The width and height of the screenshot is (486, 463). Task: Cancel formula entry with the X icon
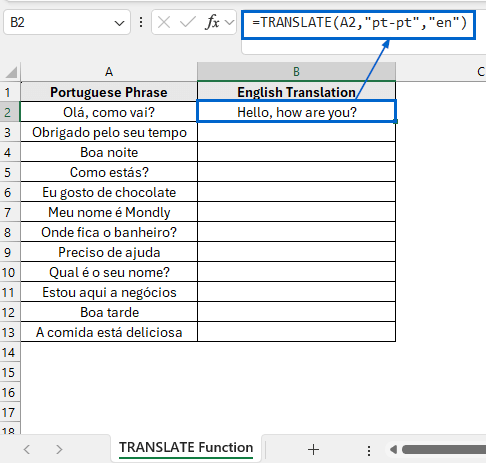point(164,23)
